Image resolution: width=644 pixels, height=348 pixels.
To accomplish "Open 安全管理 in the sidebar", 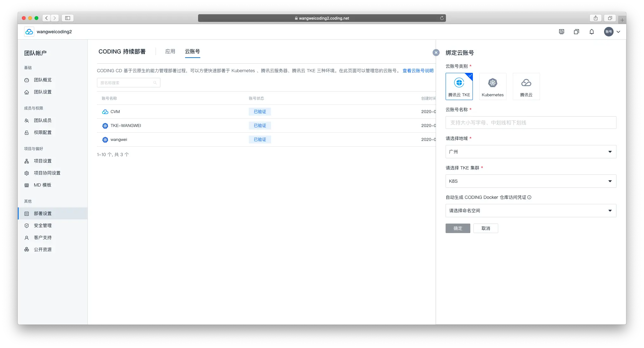I will click(x=42, y=225).
